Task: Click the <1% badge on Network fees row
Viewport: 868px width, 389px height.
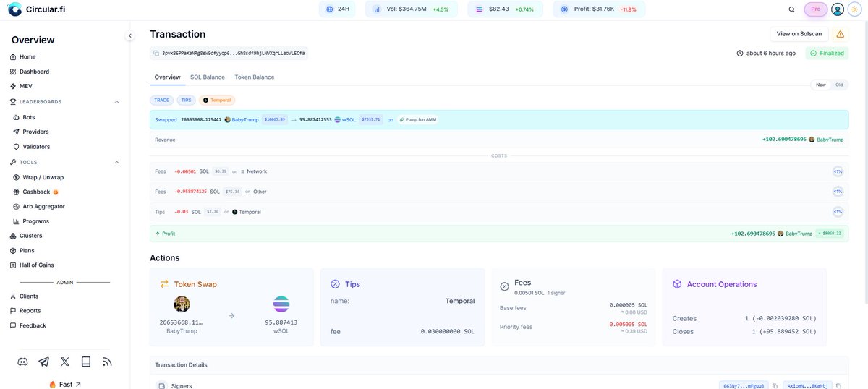Action: click(838, 171)
